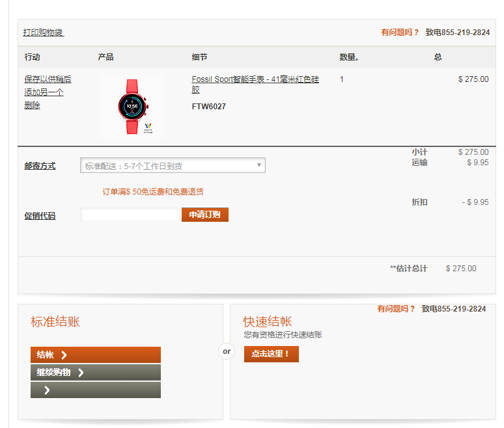The height and width of the screenshot is (428, 504).
Task: Click the quantity value 1
Action: tap(342, 79)
